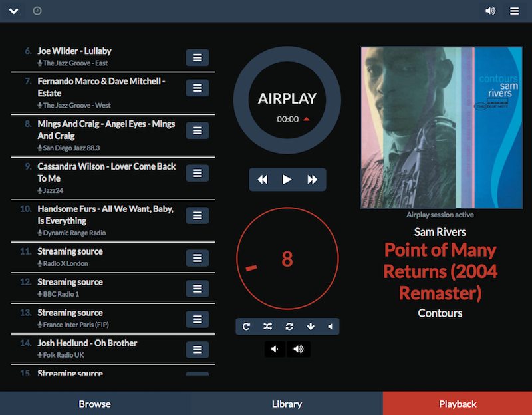The width and height of the screenshot is (532, 415).
Task: Open actions menu for Josh Hedlund - Oh Brother
Action: tap(198, 350)
